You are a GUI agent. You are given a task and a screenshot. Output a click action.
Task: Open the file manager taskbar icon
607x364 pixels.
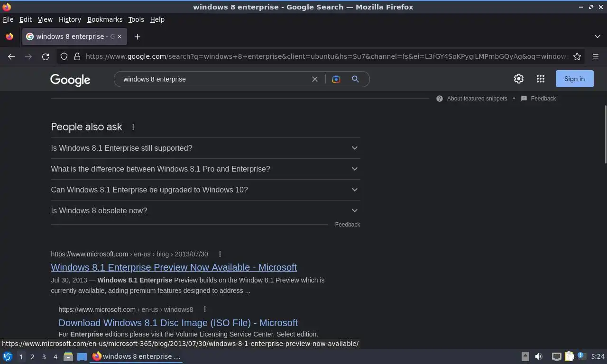coord(68,356)
